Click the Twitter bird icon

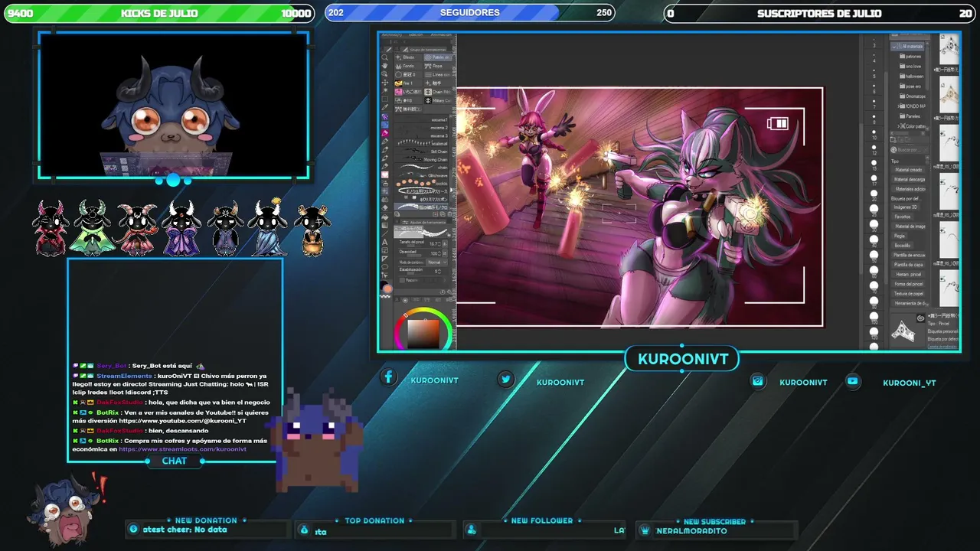pyautogui.click(x=505, y=379)
